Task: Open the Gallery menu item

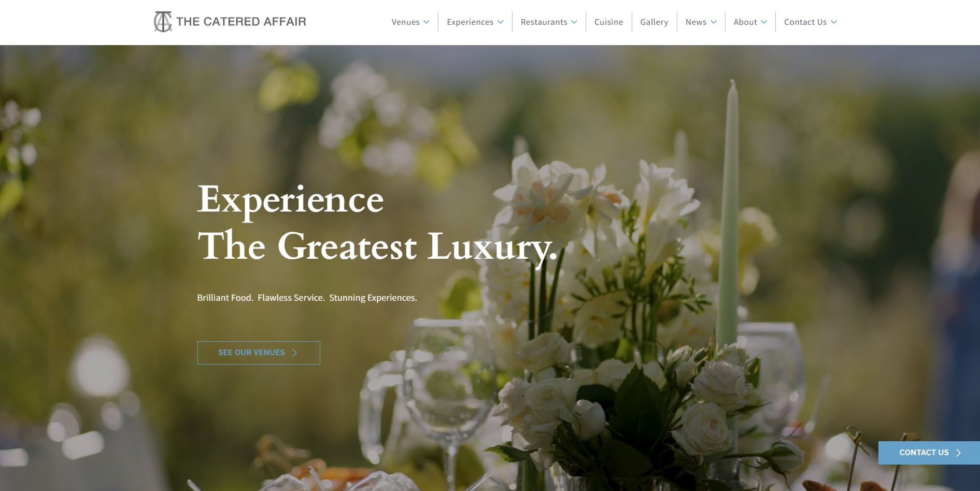Action: [x=654, y=22]
